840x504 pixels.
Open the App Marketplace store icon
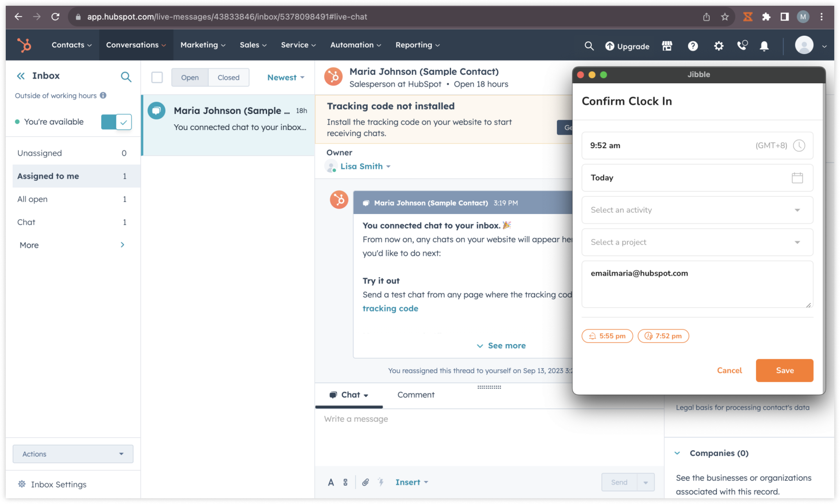[x=667, y=46]
